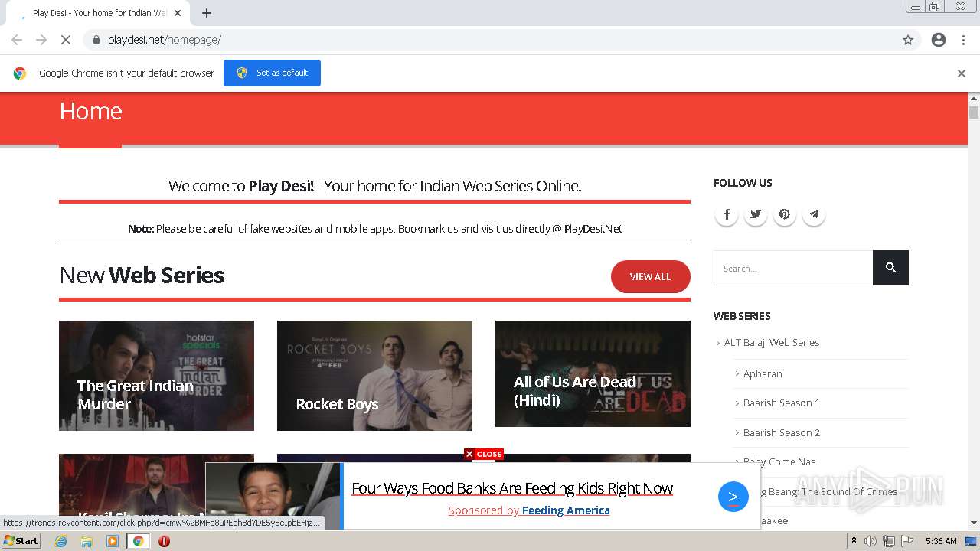
Task: Dismiss the default browser notification bar
Action: 962,73
